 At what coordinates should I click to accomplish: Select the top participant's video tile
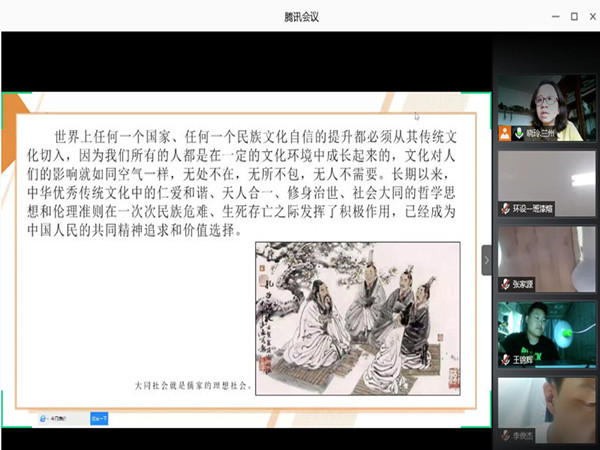pyautogui.click(x=546, y=103)
